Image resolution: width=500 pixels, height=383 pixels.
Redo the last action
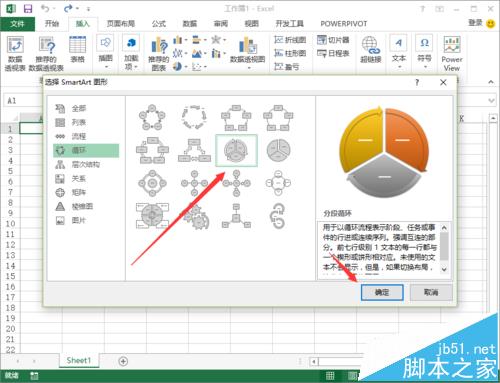[68, 8]
